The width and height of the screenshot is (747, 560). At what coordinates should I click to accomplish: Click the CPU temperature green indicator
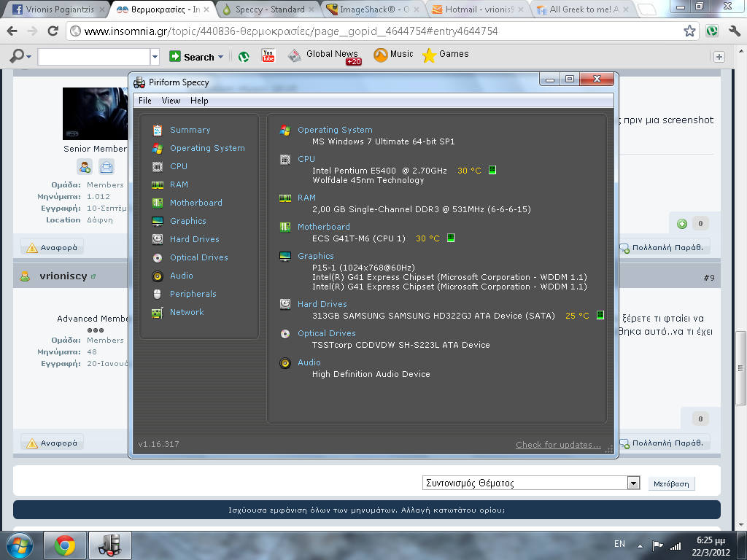pyautogui.click(x=492, y=170)
